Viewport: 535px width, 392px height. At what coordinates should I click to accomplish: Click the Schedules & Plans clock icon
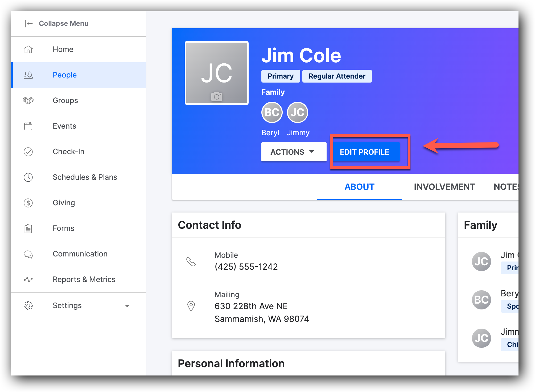(28, 177)
